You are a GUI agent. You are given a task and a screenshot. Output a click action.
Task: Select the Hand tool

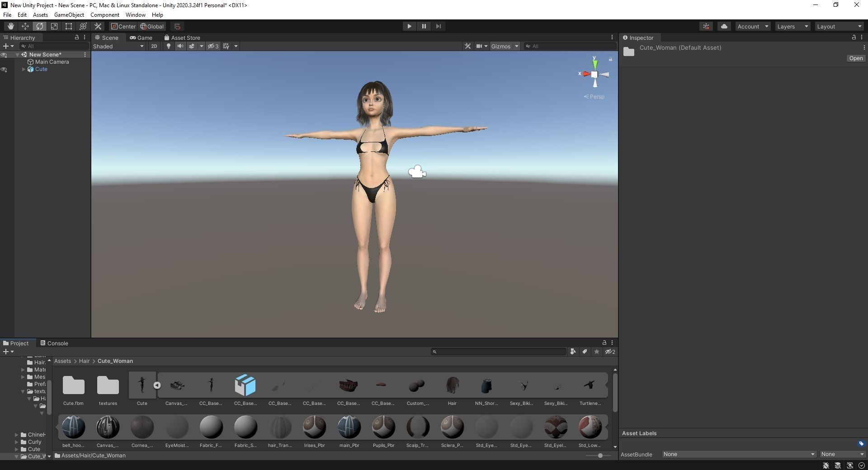pos(10,26)
